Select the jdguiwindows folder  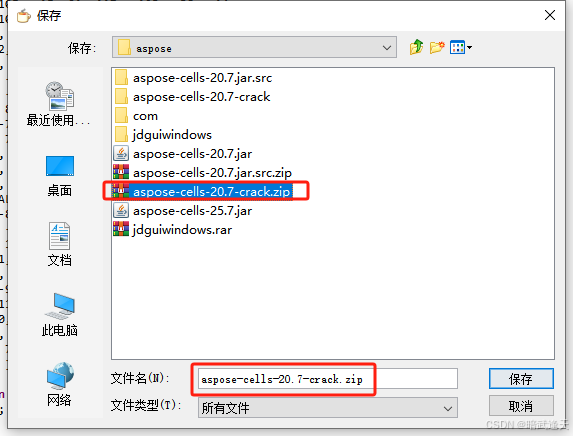(163, 135)
